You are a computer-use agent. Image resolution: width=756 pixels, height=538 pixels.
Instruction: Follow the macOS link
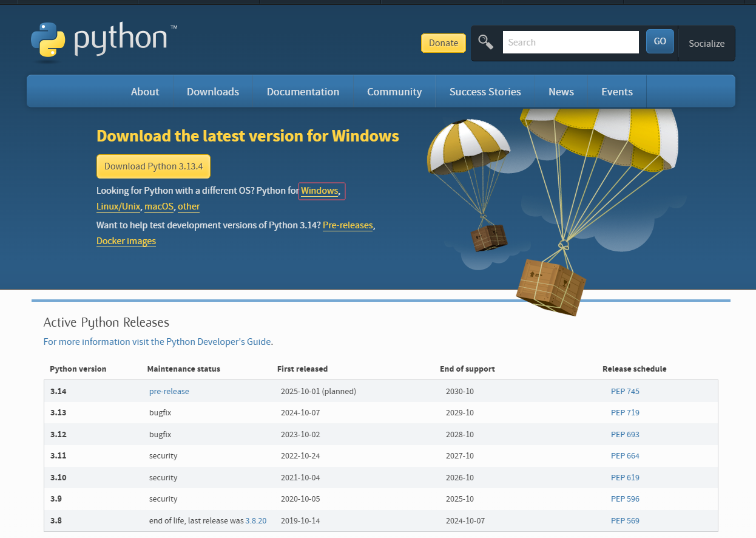[x=159, y=206]
